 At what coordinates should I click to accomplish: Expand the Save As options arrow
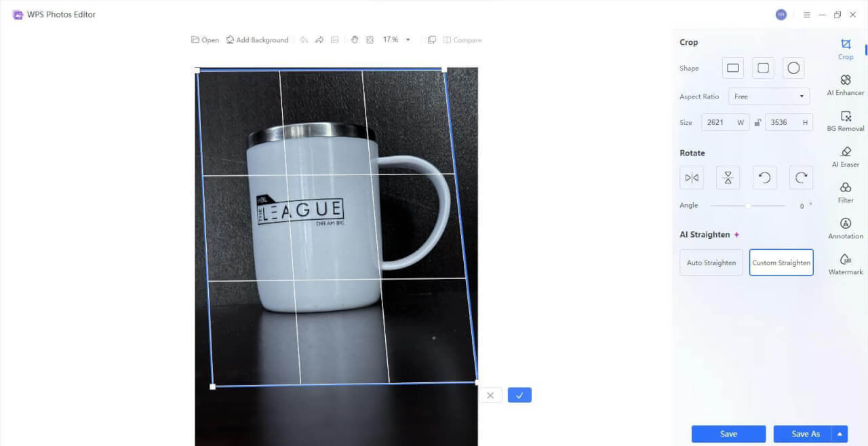point(840,434)
